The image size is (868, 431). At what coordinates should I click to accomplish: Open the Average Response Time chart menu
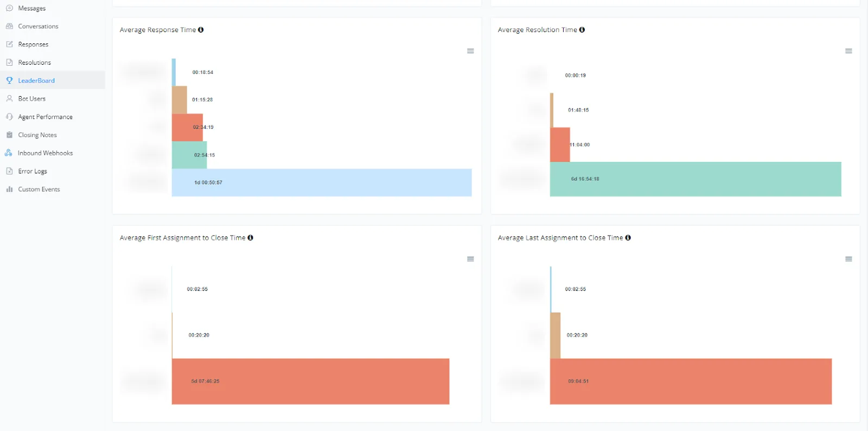click(x=470, y=51)
